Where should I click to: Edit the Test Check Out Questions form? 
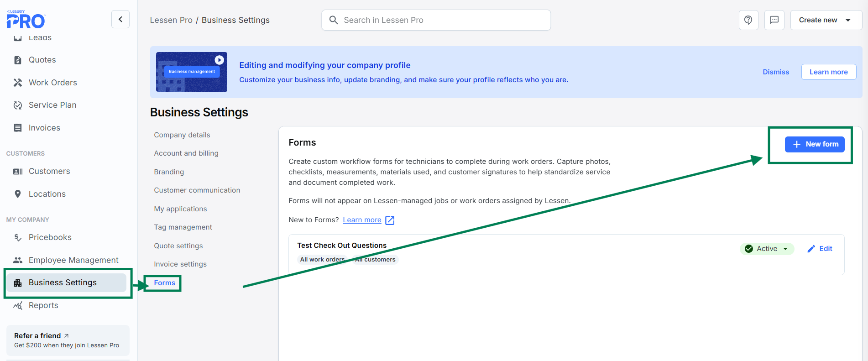pos(820,249)
